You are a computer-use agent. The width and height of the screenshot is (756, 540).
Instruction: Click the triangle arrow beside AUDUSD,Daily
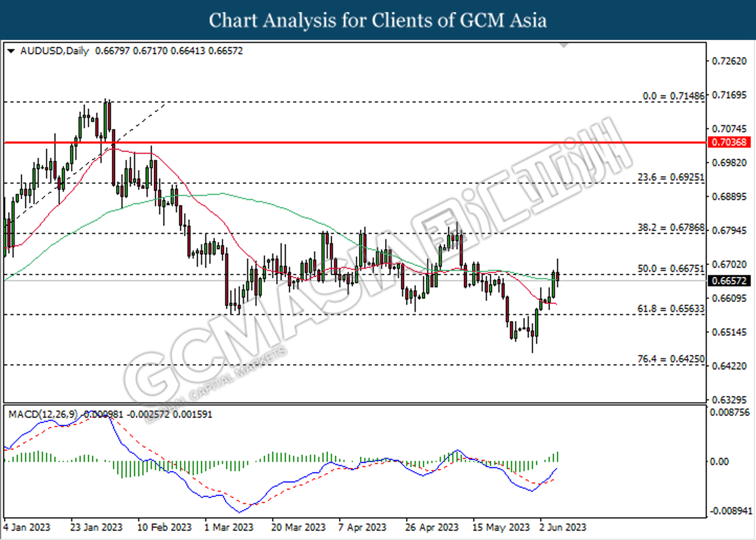coord(11,51)
